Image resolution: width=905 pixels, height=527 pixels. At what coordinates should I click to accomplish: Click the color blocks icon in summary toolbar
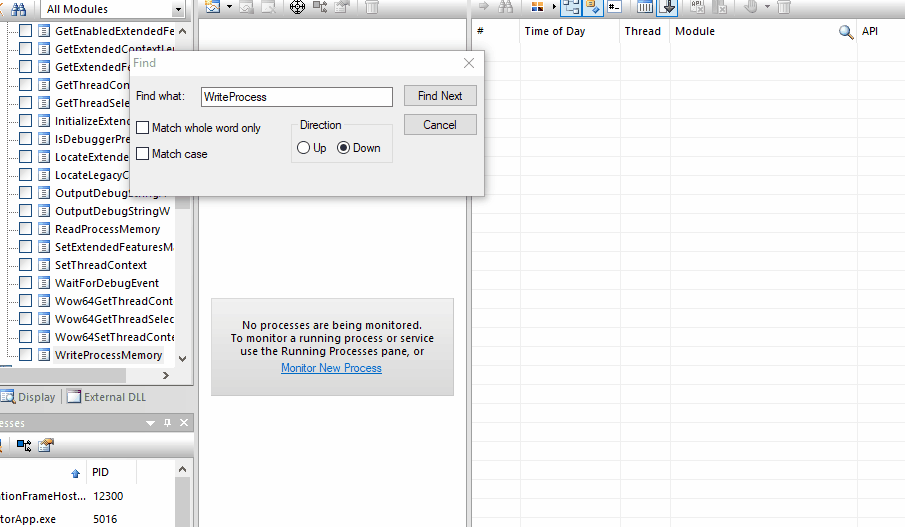538,7
